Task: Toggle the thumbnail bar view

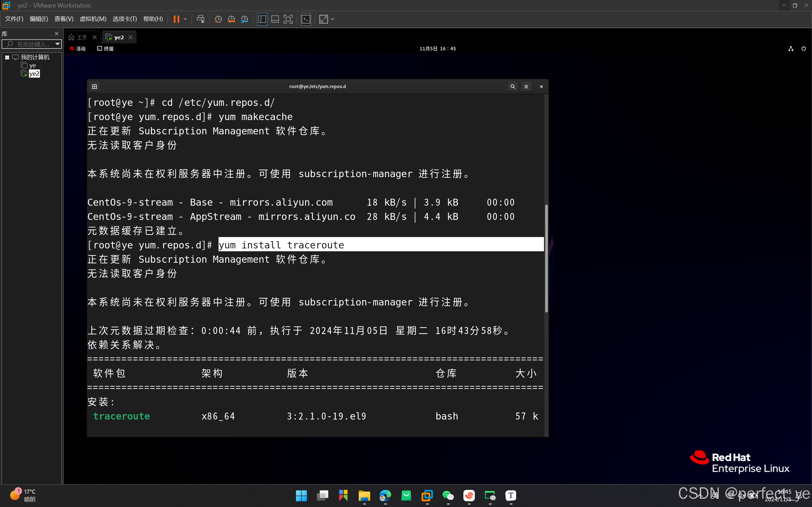Action: pos(275,19)
